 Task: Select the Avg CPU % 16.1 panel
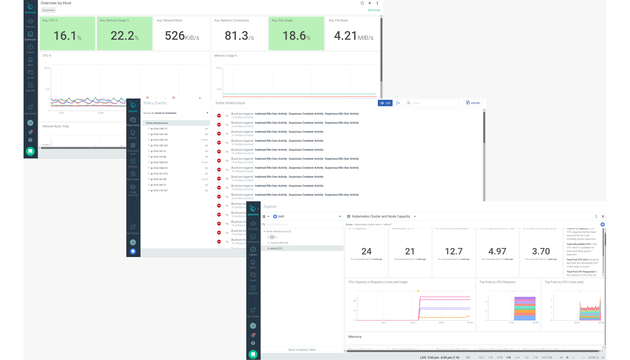[68, 33]
